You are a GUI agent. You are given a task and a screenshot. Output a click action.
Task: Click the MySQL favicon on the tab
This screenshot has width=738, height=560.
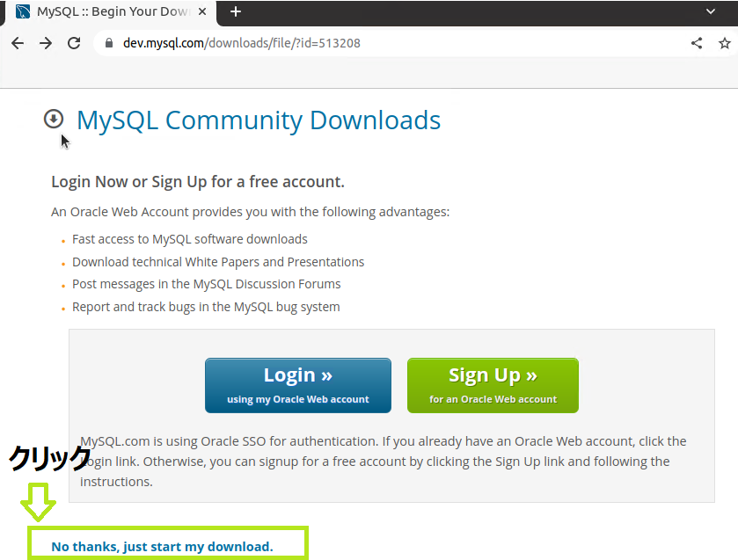pos(24,12)
